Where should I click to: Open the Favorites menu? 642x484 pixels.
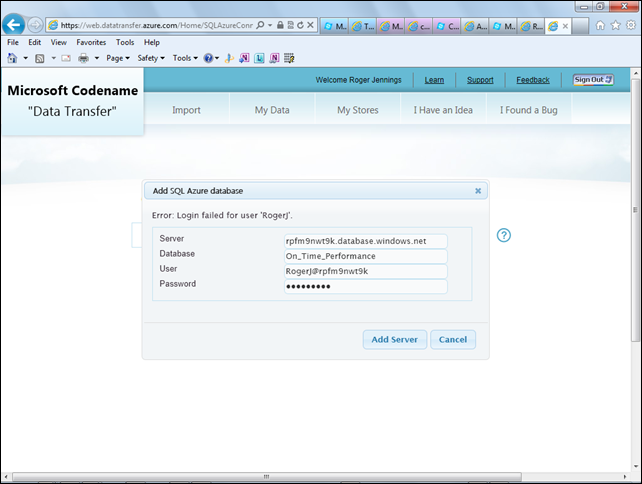click(x=91, y=42)
